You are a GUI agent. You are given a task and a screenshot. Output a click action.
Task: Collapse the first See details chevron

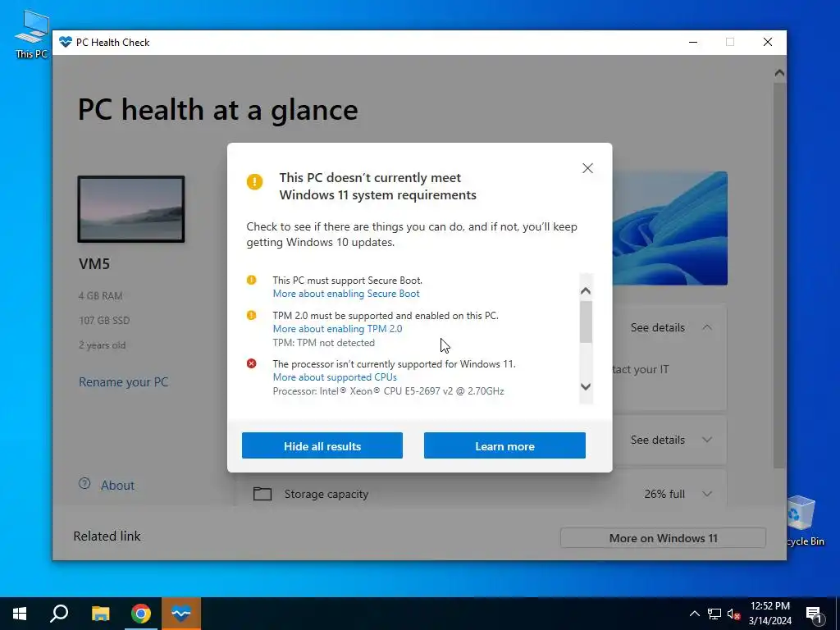707,327
